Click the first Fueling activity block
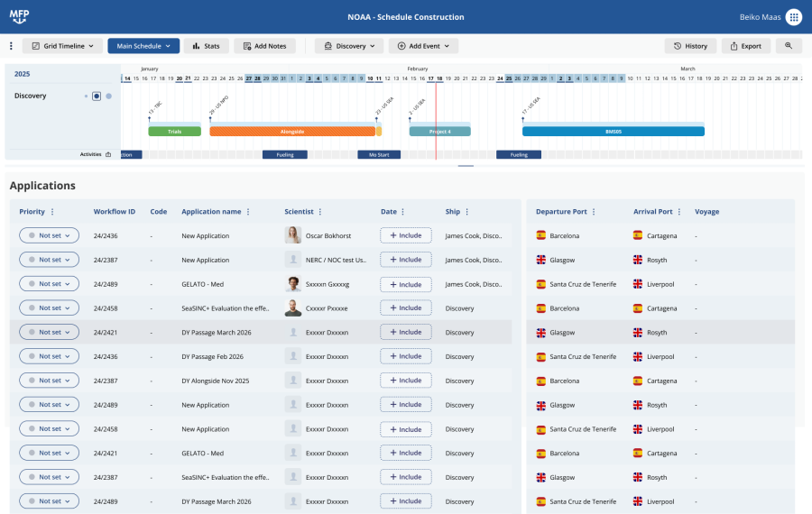 (285, 155)
